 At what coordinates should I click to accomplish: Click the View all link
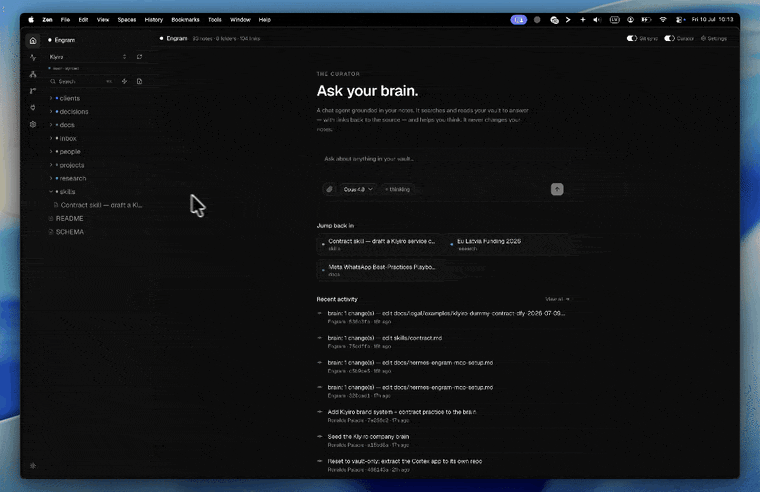557,299
